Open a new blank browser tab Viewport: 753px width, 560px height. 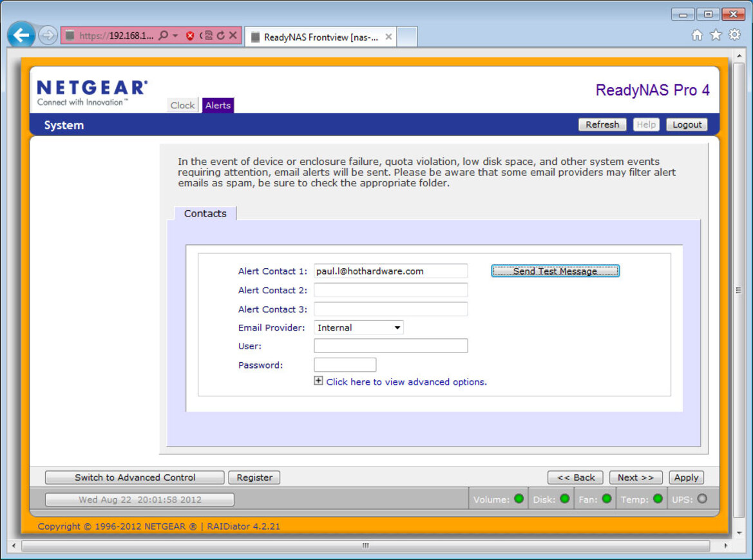coord(406,37)
